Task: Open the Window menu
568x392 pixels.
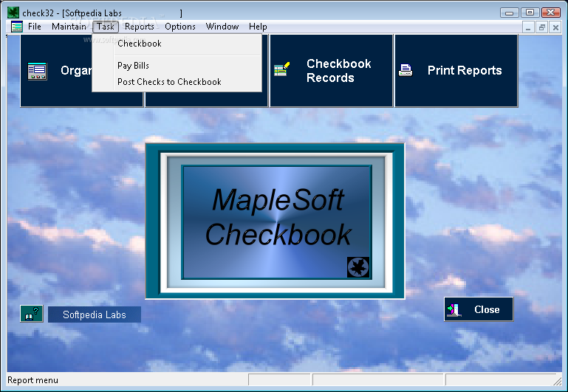Action: coord(222,27)
